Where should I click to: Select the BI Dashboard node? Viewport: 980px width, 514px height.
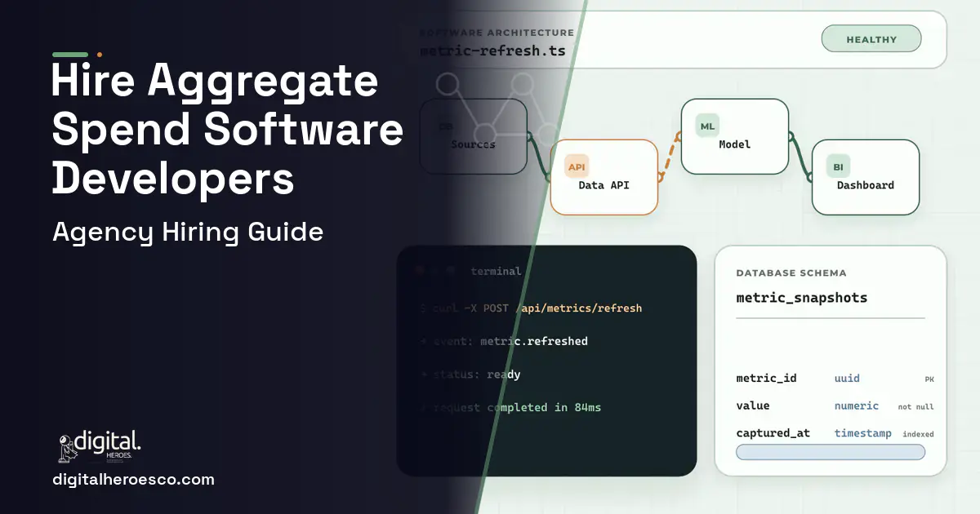point(866,177)
